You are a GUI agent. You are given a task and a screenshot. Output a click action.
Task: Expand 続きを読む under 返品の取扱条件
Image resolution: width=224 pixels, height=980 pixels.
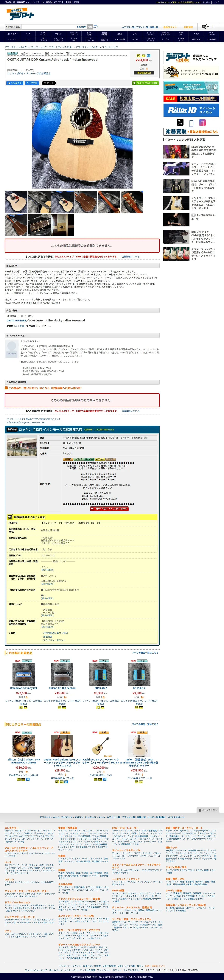(47, 627)
